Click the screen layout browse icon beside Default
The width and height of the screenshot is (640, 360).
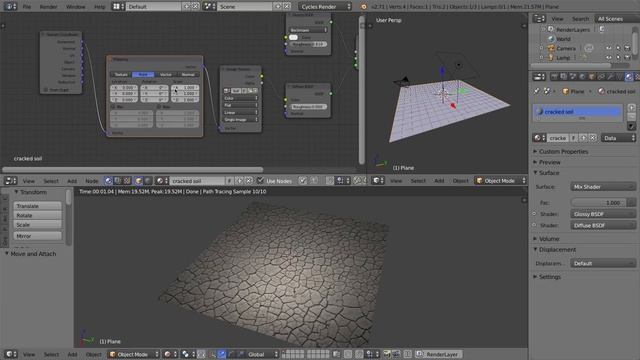click(118, 7)
